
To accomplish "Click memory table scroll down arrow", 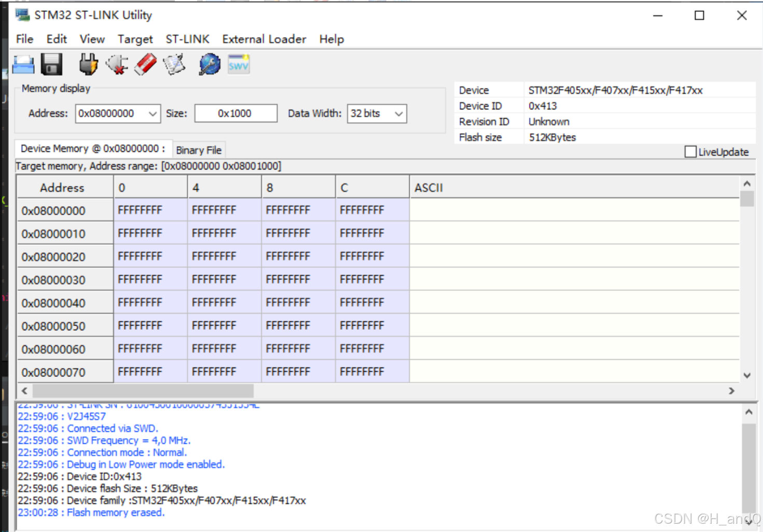I will (747, 375).
